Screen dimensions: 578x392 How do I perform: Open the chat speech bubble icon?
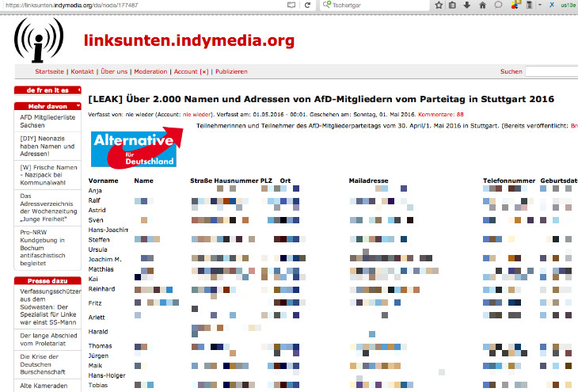pyautogui.click(x=498, y=5)
